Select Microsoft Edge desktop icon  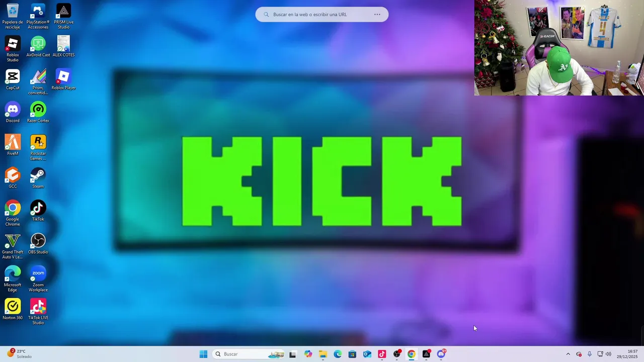[x=13, y=279]
